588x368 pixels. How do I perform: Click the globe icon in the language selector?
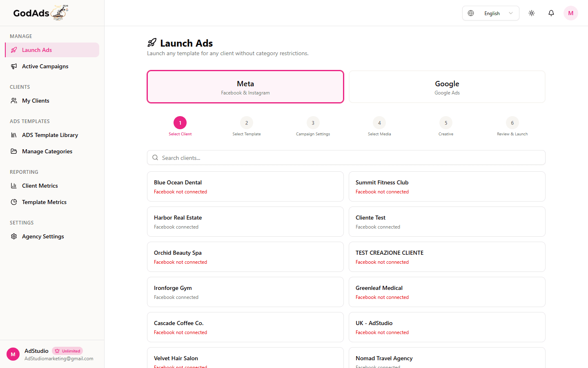point(470,13)
